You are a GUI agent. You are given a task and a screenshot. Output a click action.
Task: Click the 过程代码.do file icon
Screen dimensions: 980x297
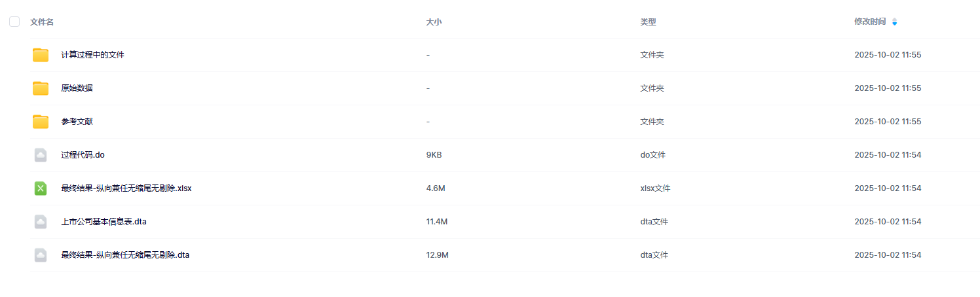tap(41, 155)
